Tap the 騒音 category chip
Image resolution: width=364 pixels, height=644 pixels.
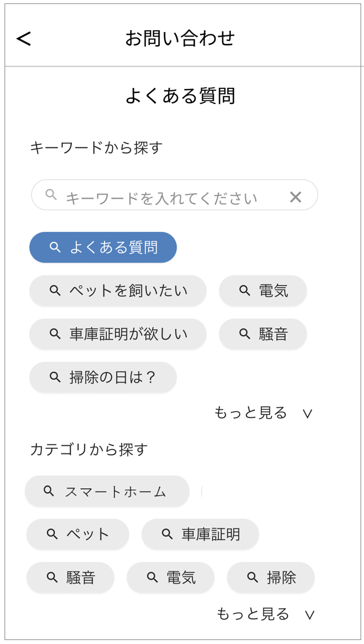[70, 578]
